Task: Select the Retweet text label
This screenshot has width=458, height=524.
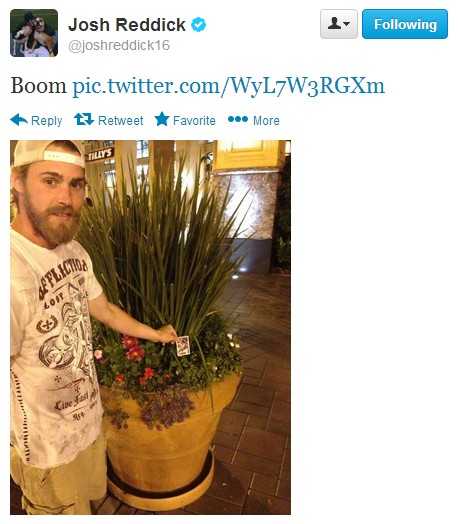Action: (121, 121)
